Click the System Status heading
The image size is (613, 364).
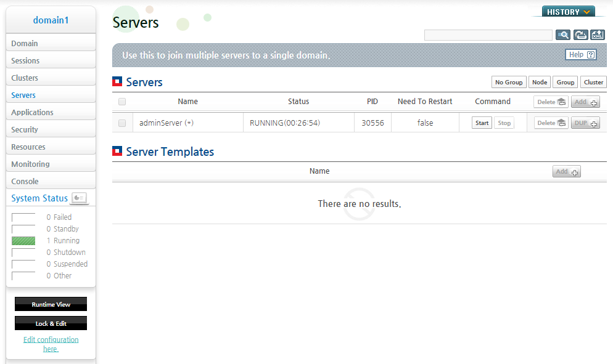click(39, 198)
